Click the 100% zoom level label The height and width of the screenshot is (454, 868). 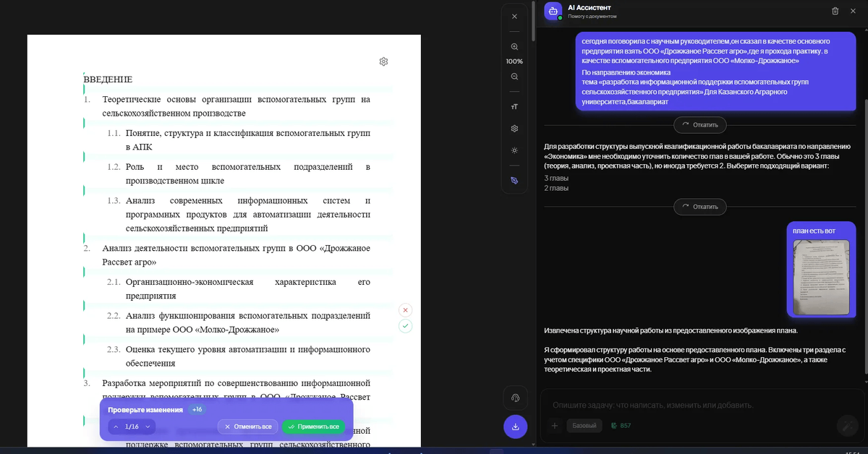(x=514, y=61)
